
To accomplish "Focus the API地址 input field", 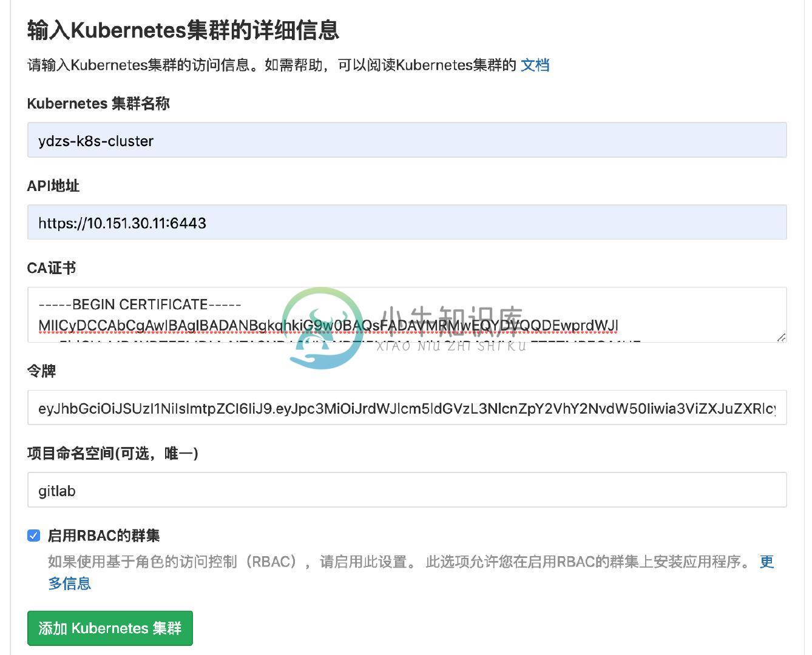I will pyautogui.click(x=407, y=222).
